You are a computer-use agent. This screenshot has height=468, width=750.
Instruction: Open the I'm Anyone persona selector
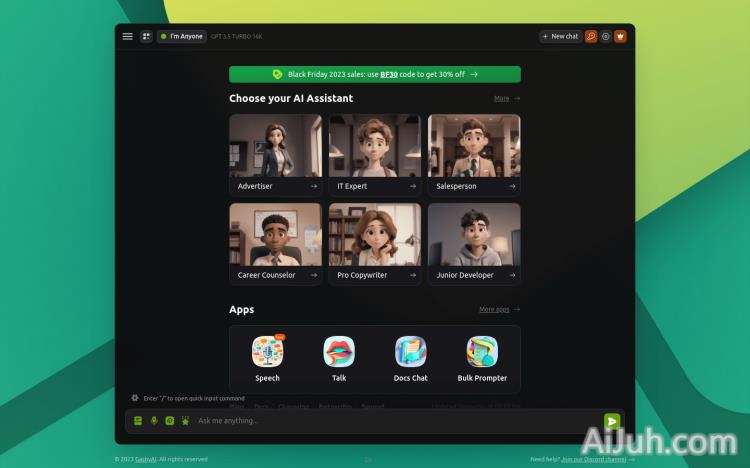(x=182, y=36)
